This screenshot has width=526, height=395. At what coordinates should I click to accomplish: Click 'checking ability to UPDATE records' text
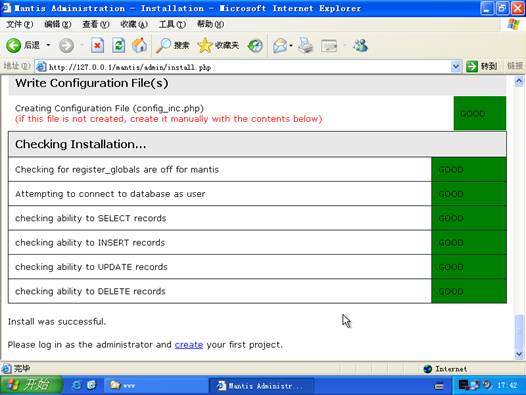pyautogui.click(x=91, y=267)
